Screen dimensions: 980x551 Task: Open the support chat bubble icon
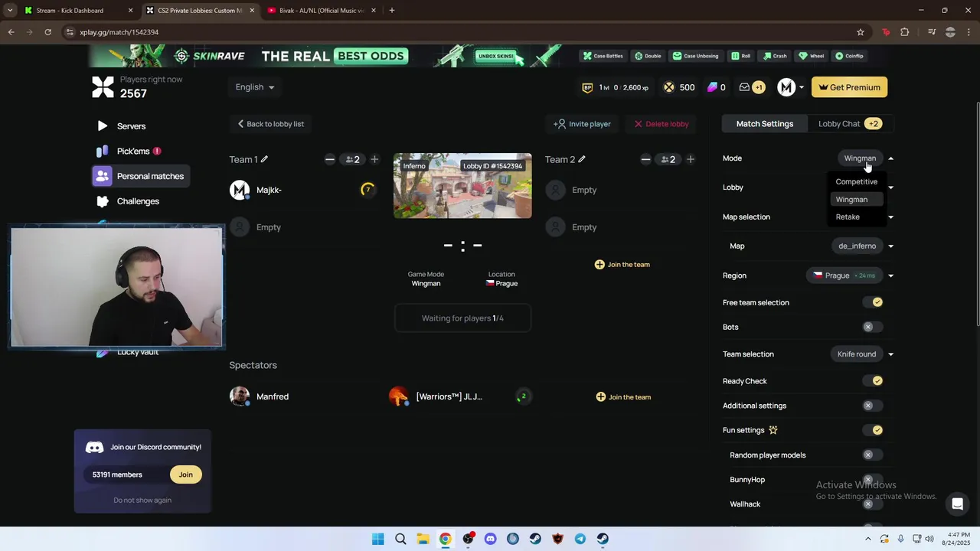(x=957, y=504)
